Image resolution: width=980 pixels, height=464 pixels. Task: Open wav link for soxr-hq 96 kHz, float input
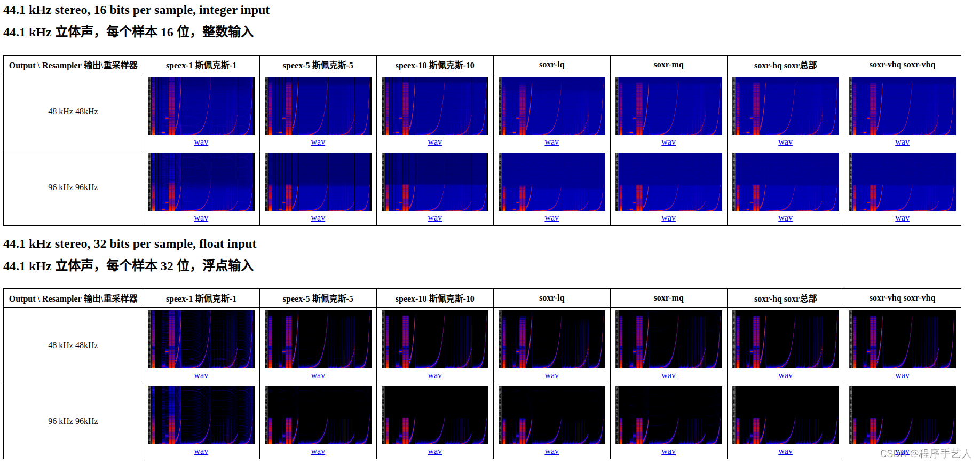pos(786,451)
